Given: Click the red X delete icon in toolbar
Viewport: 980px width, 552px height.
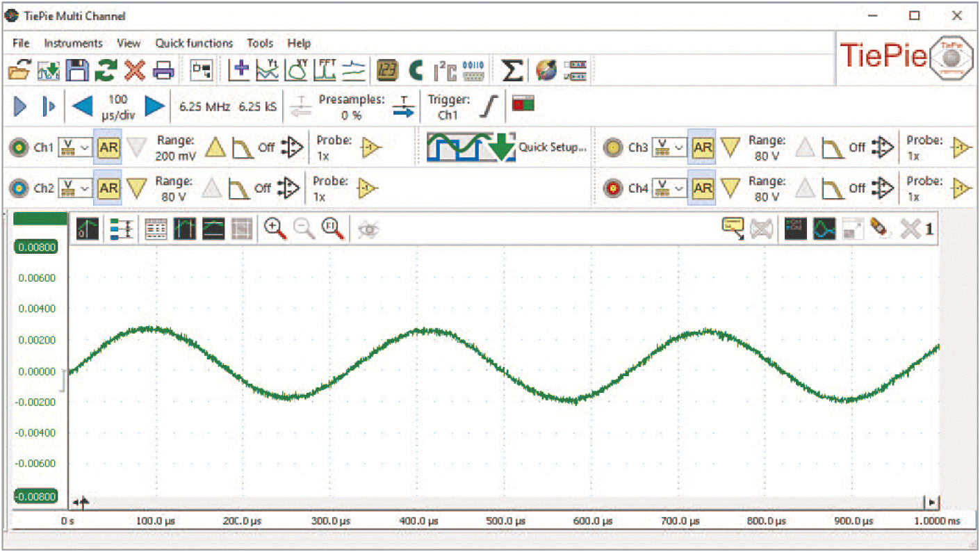Looking at the screenshot, I should (x=135, y=70).
